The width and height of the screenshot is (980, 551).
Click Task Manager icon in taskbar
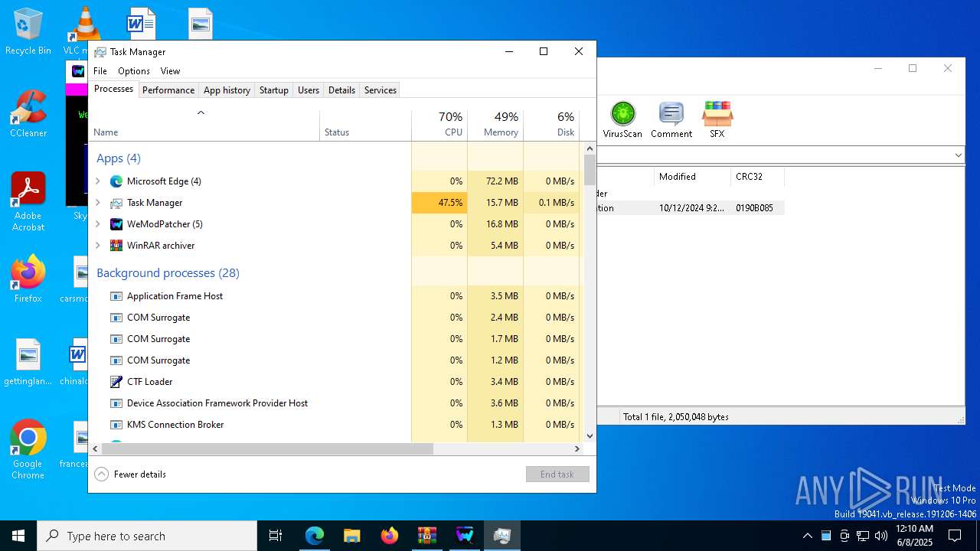(502, 536)
